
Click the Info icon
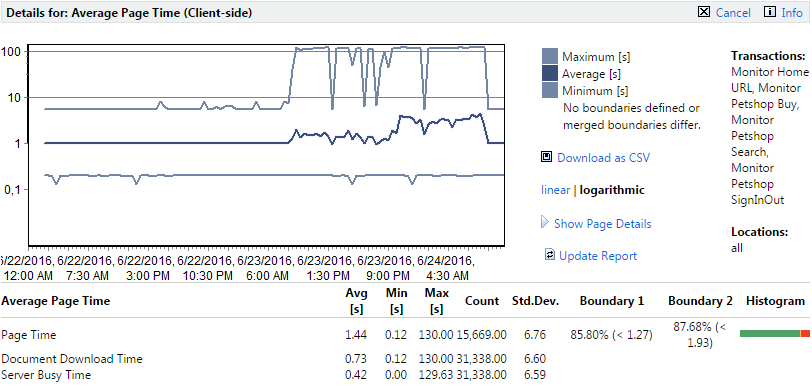770,12
